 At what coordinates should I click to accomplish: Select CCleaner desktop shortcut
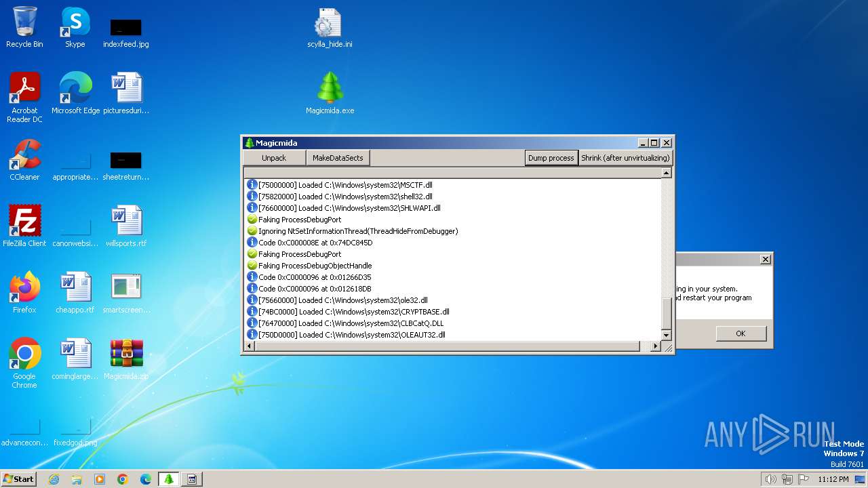tap(24, 160)
